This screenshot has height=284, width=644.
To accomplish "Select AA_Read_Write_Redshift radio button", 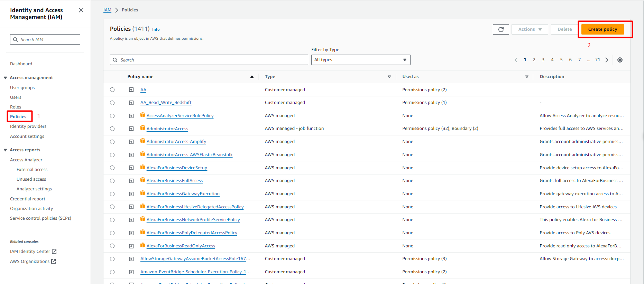I will [112, 103].
